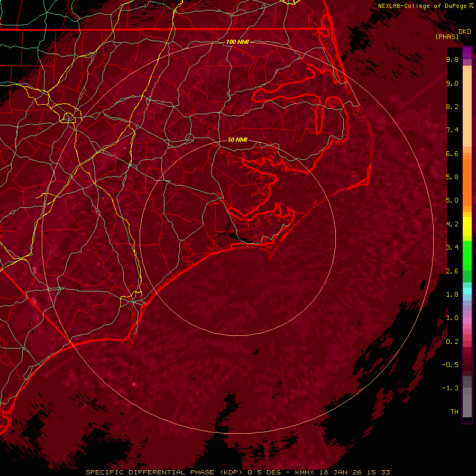
Task: Click the 5.8 scale value
Action: pyautogui.click(x=452, y=177)
